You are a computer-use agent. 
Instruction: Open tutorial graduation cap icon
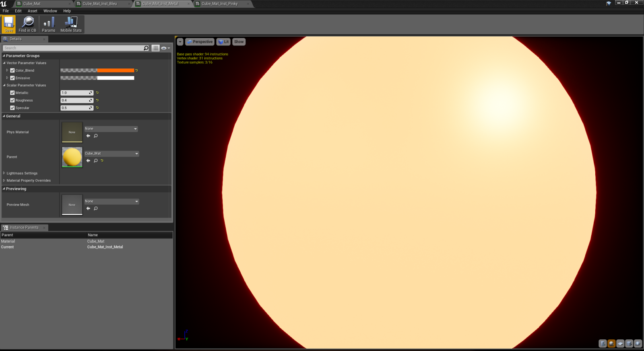(x=609, y=3)
